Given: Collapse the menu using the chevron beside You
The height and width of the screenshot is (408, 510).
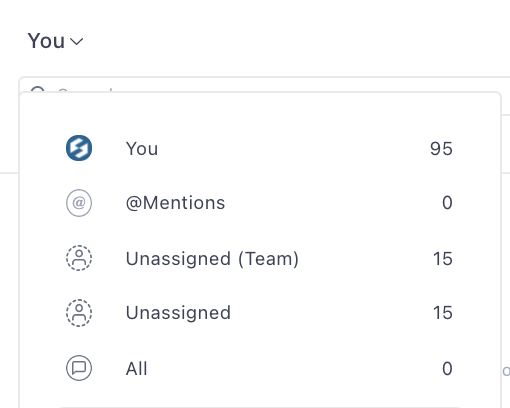Looking at the screenshot, I should (x=77, y=42).
